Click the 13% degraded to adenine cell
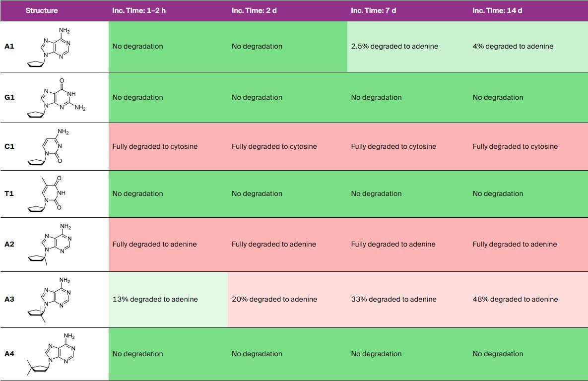588x381 pixels. pos(155,299)
